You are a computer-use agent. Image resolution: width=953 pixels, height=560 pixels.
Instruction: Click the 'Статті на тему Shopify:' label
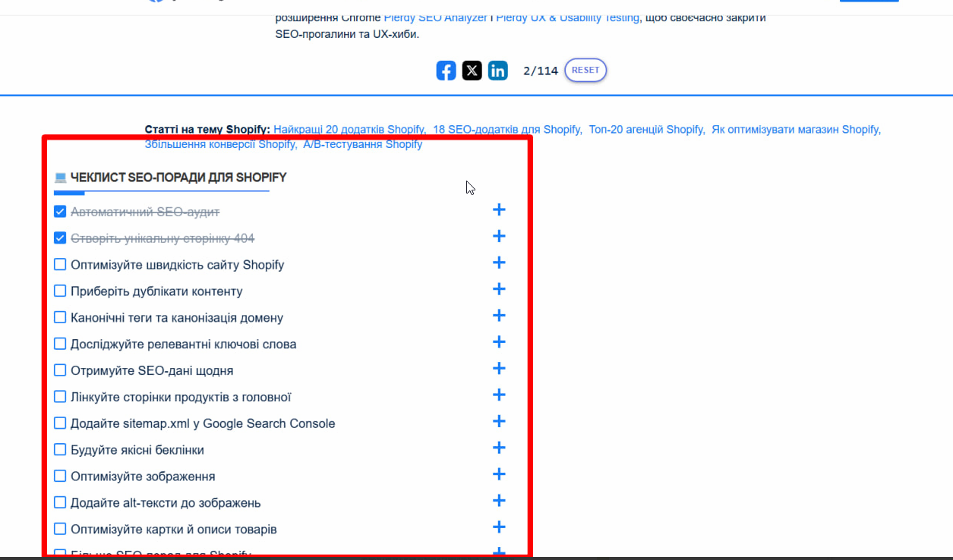[207, 130]
